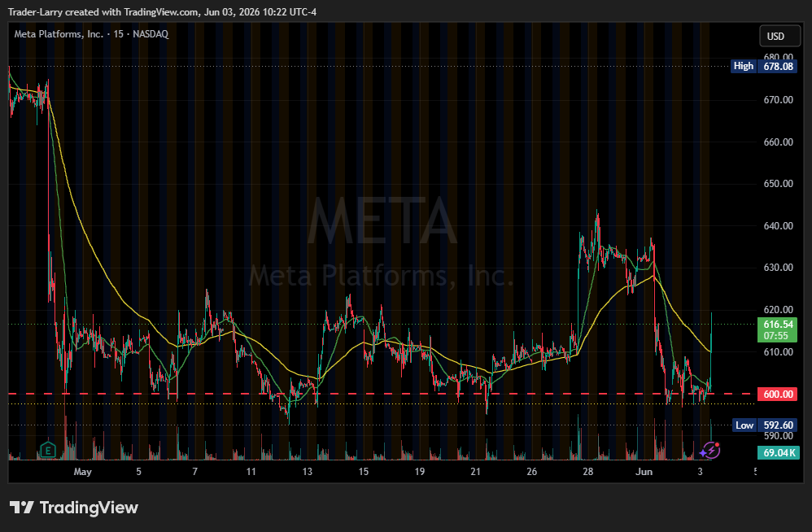This screenshot has width=812, height=532.
Task: Click the current price 616.54 label
Action: point(778,330)
